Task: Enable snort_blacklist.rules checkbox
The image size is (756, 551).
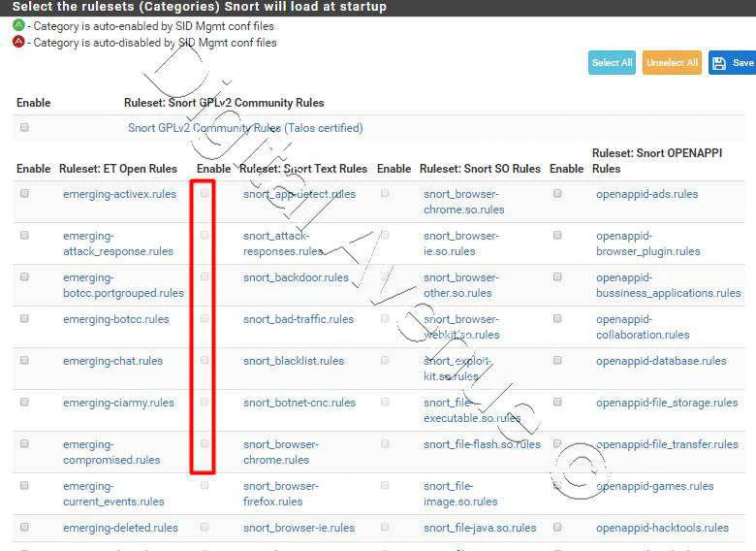Action: pyautogui.click(x=205, y=361)
